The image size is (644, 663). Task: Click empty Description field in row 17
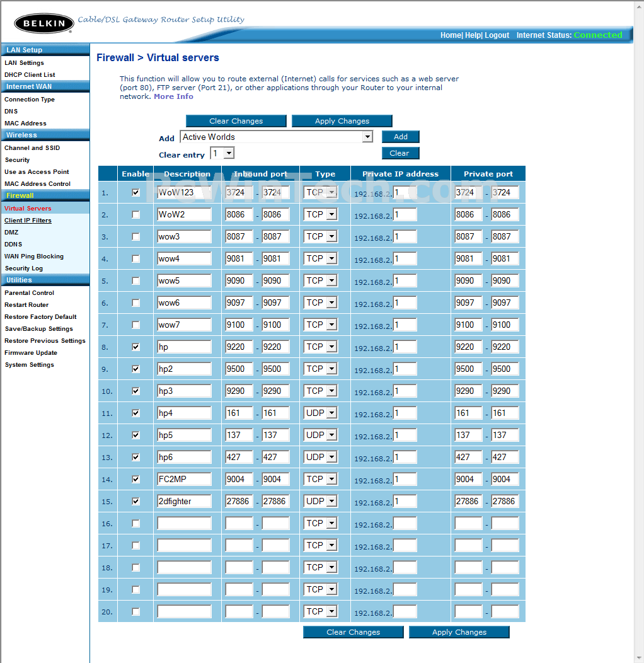pyautogui.click(x=185, y=545)
